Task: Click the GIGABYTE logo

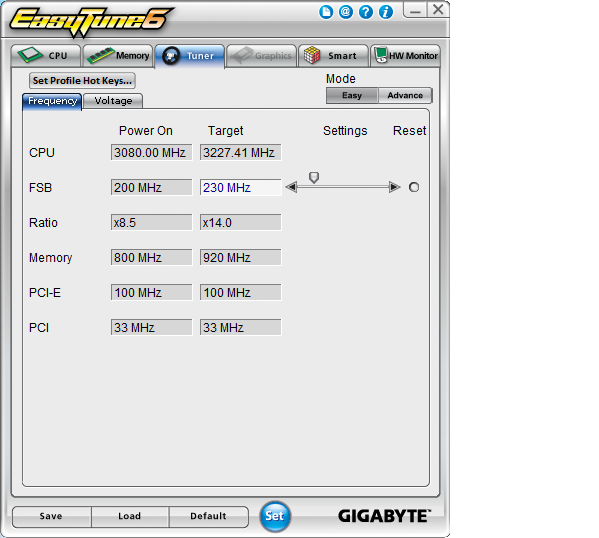Action: coord(385,516)
